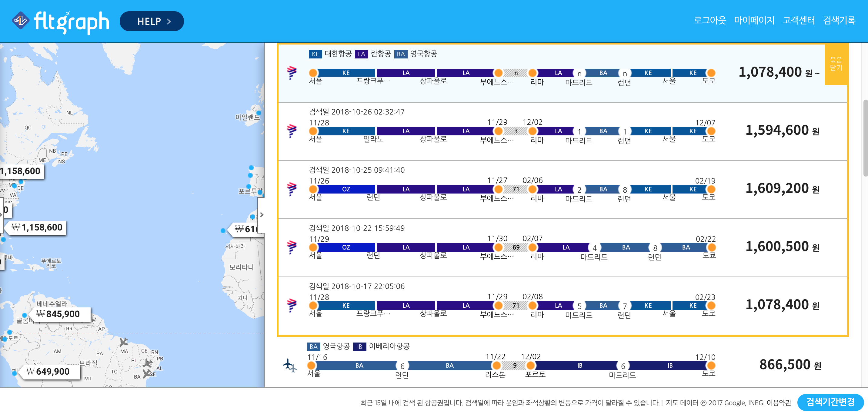Click the IB 이베리아항공 airline badge
868x414 pixels.
click(359, 347)
